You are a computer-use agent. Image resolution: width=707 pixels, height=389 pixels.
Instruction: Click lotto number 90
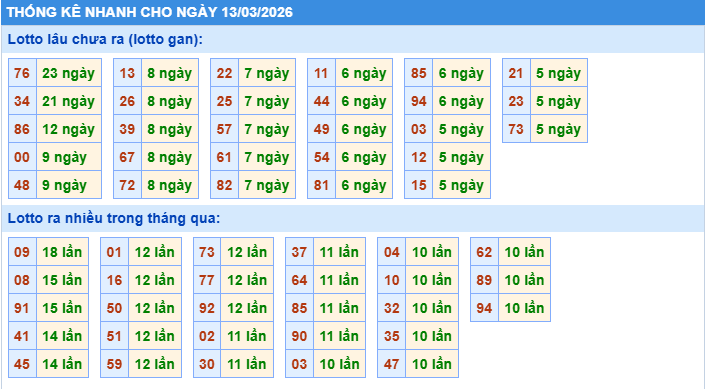299,336
